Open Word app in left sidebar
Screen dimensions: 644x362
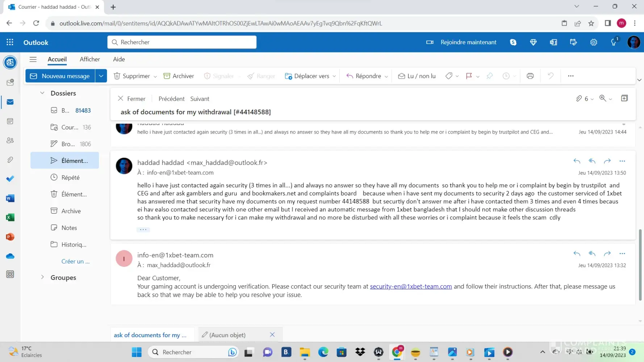[x=10, y=198]
